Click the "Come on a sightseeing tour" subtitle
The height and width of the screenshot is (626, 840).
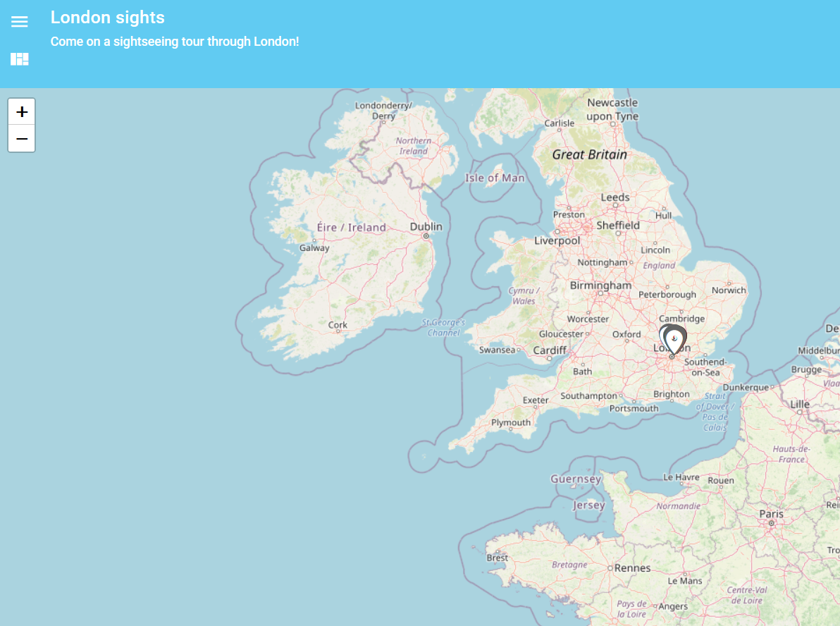pos(175,42)
